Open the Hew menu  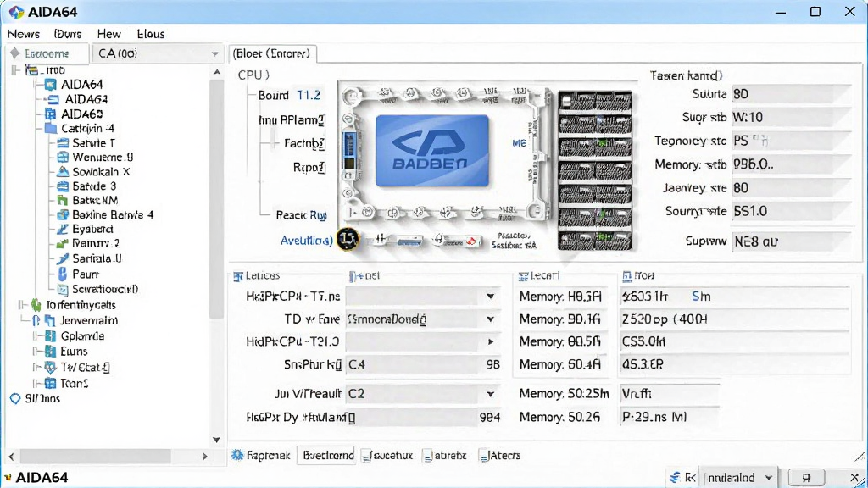(109, 34)
